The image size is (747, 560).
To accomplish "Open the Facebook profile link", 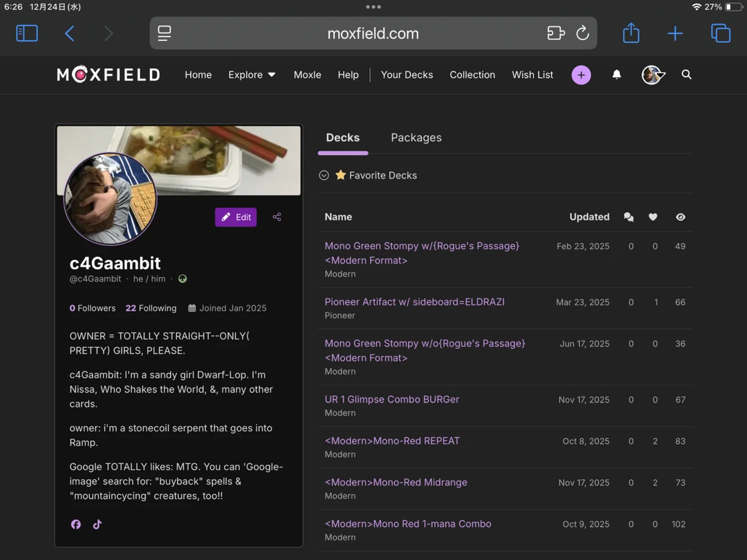I will coord(76,525).
